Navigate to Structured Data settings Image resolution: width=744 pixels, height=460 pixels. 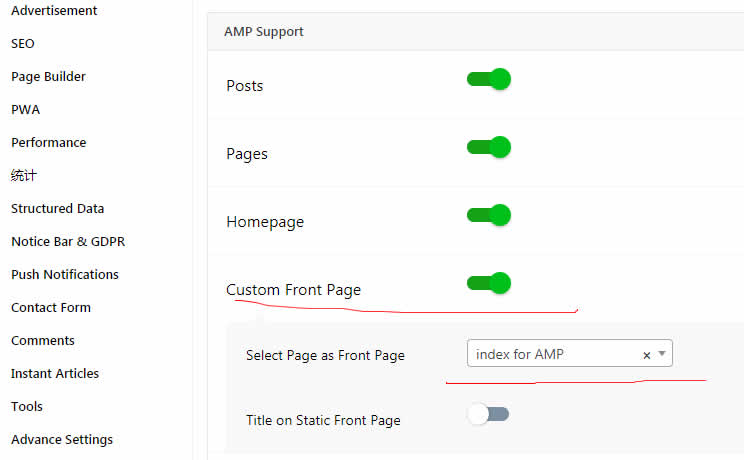point(57,208)
